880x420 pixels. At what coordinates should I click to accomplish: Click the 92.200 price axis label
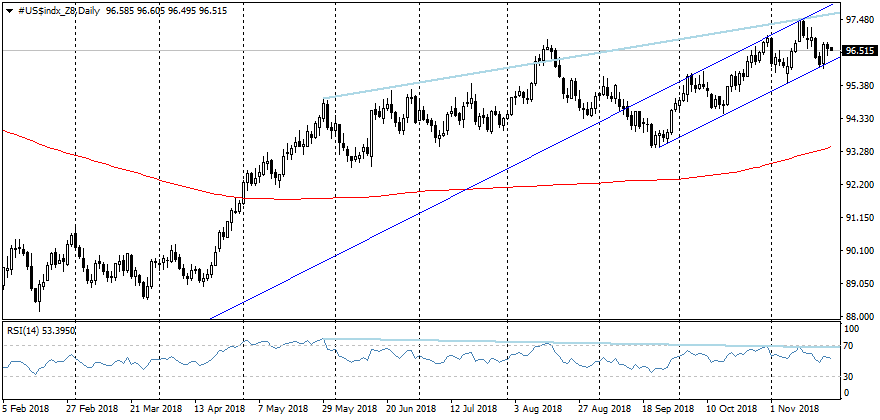click(x=858, y=185)
